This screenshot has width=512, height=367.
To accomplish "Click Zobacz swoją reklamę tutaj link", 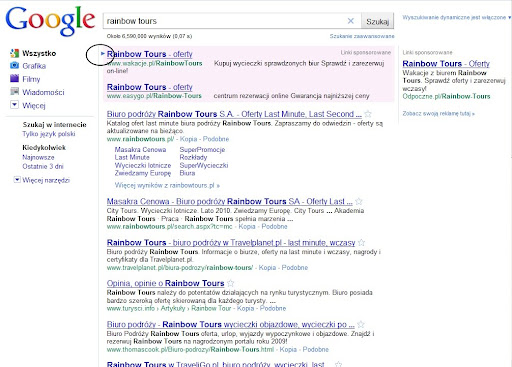I will pyautogui.click(x=438, y=113).
